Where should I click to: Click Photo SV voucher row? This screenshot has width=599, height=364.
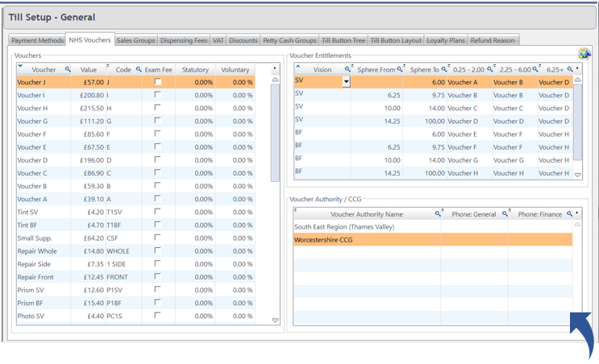(135, 316)
